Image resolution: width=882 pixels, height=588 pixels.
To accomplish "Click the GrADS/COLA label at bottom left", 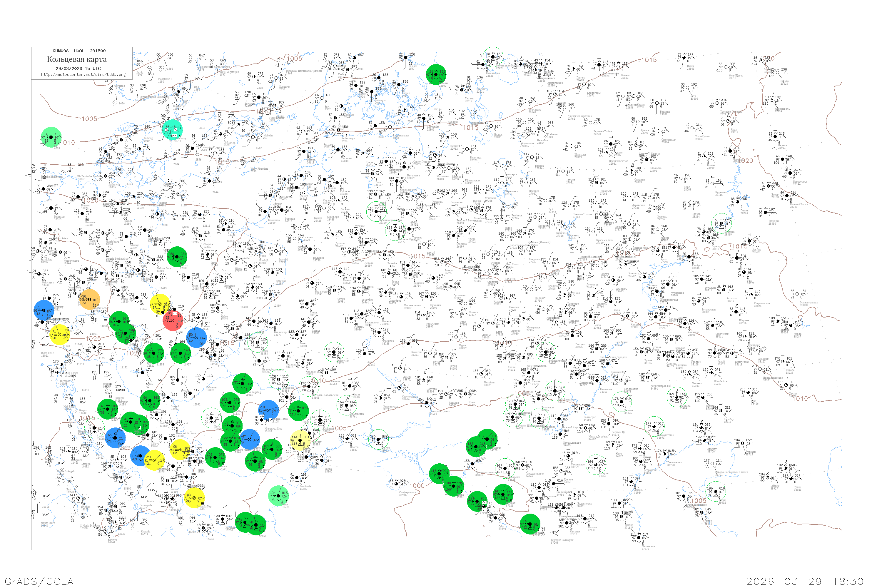I will [39, 581].
